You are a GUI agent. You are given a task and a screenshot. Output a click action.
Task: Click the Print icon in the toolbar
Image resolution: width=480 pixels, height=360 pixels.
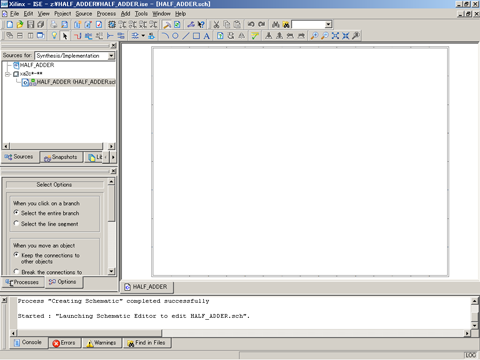click(54, 24)
